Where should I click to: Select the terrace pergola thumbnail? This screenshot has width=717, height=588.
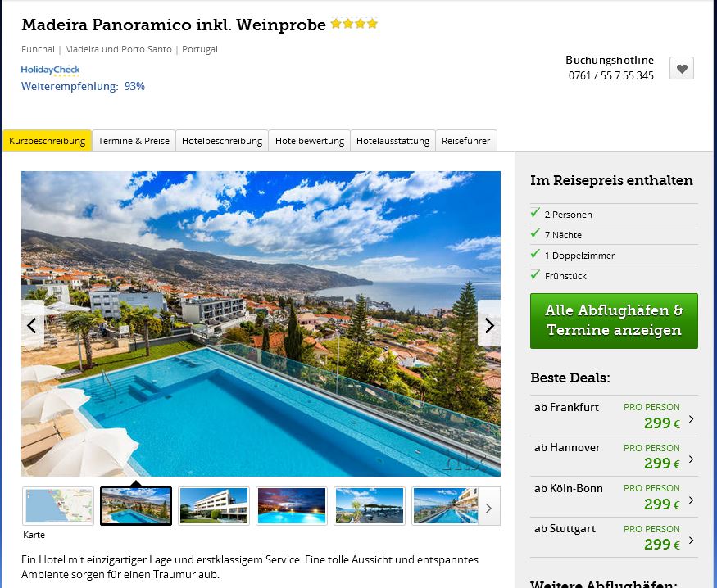(370, 506)
